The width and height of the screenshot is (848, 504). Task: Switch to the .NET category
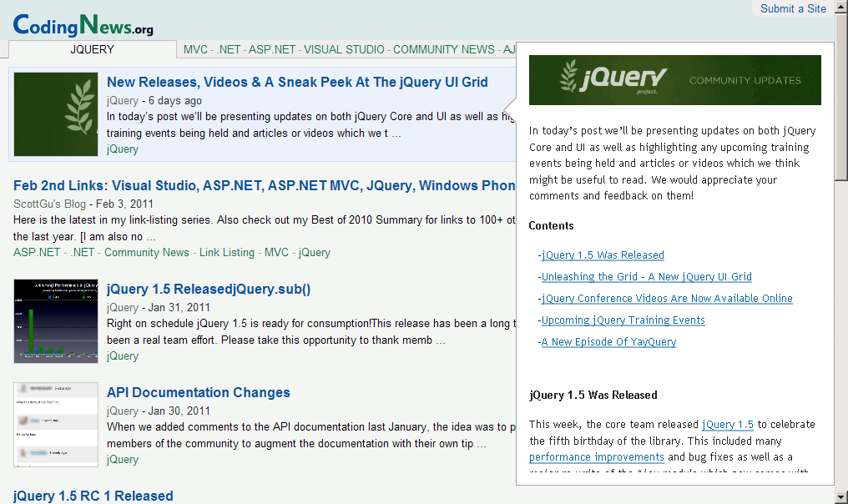coord(228,50)
